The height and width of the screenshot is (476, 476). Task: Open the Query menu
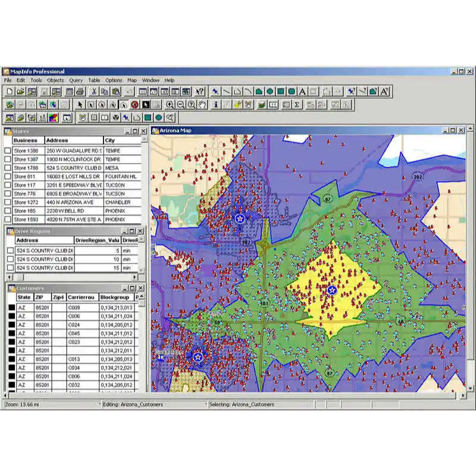76,80
